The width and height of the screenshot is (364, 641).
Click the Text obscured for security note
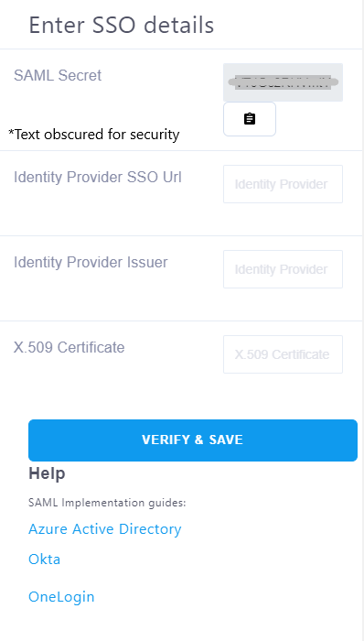coord(94,134)
